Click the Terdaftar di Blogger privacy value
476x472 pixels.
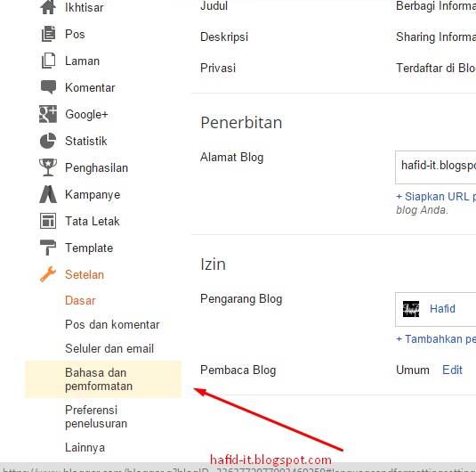436,68
